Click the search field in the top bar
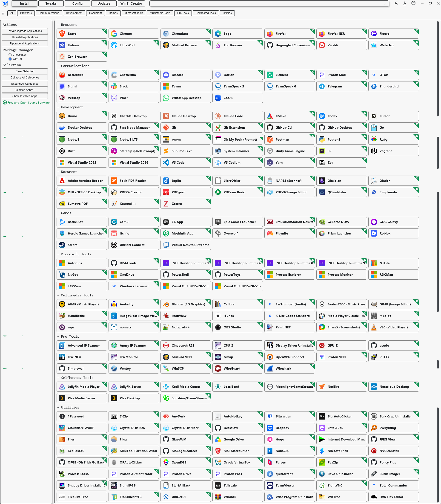This screenshot has height=504, width=441. (269, 3)
